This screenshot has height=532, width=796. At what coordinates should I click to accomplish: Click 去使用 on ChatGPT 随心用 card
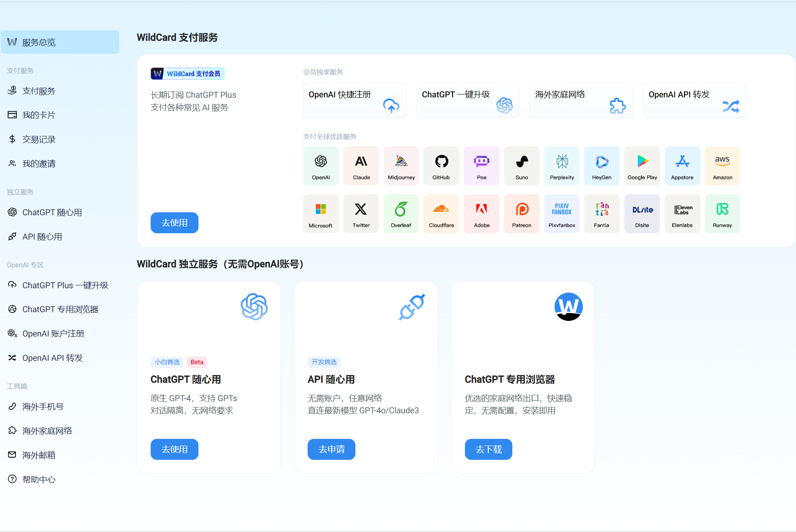coord(175,449)
